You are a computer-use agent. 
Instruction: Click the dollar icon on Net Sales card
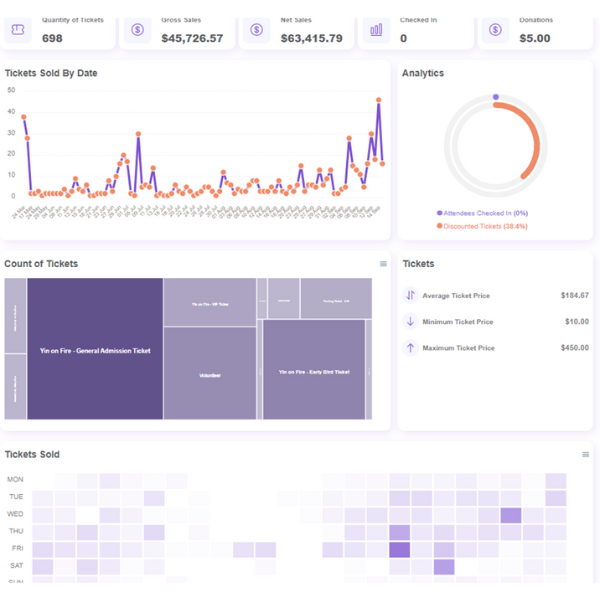(x=256, y=30)
